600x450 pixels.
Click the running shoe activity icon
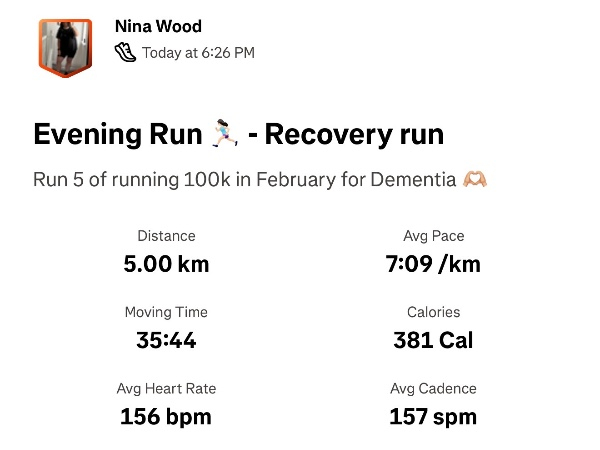pos(125,52)
